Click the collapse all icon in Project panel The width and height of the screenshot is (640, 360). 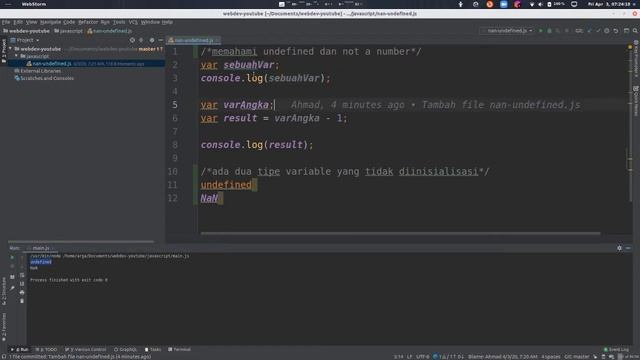141,40
